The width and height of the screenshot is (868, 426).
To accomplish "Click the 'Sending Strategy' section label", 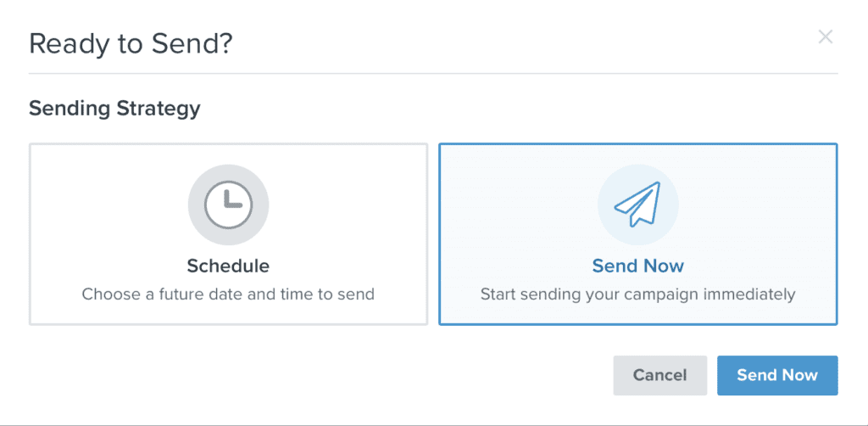I will 114,109.
